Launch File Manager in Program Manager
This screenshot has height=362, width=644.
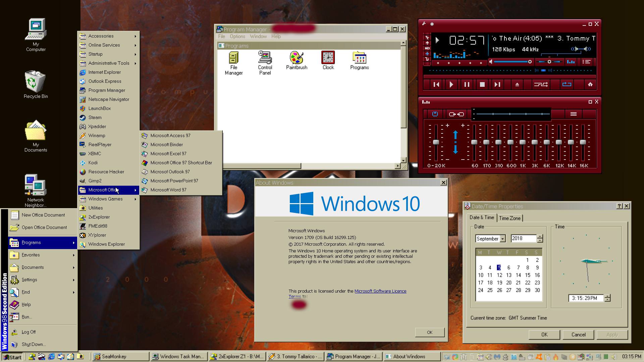pos(233,60)
